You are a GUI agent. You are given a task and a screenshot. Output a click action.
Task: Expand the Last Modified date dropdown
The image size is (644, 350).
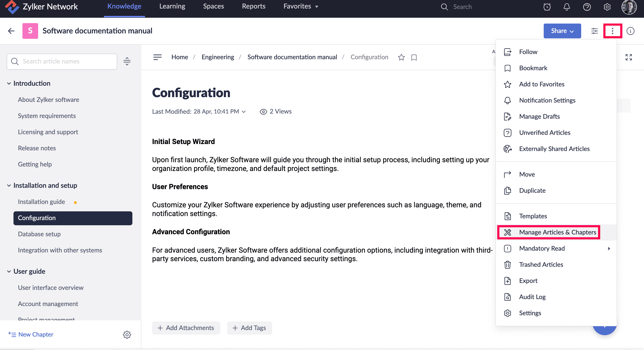[x=244, y=112]
